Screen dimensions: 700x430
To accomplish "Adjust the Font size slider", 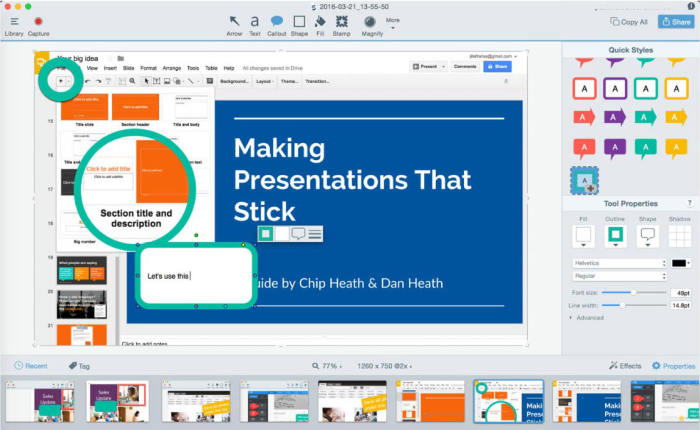I will click(x=633, y=292).
